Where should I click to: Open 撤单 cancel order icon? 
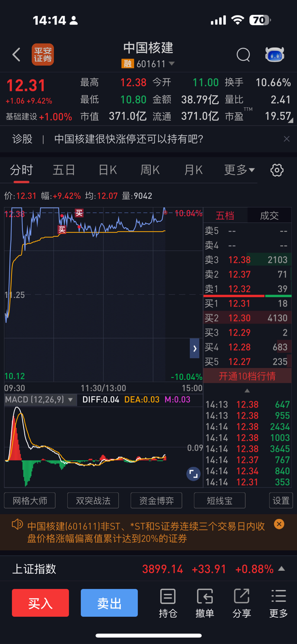coord(205,603)
